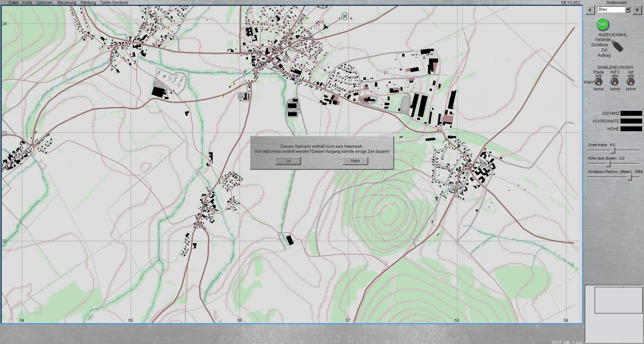
Task: Click the Zoom Karte slider handle
Action: click(612, 150)
